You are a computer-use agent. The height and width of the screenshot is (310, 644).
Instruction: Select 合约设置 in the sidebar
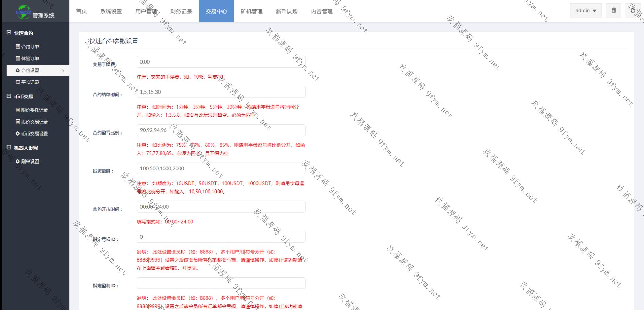38,70
